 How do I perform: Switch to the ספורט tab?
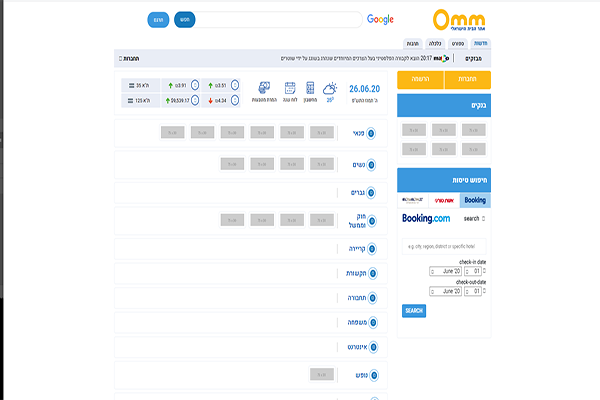457,44
